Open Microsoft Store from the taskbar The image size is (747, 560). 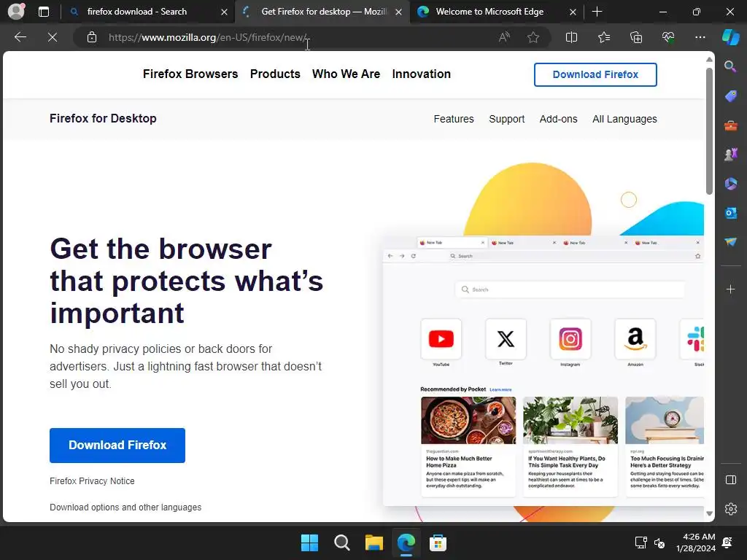[x=438, y=542]
